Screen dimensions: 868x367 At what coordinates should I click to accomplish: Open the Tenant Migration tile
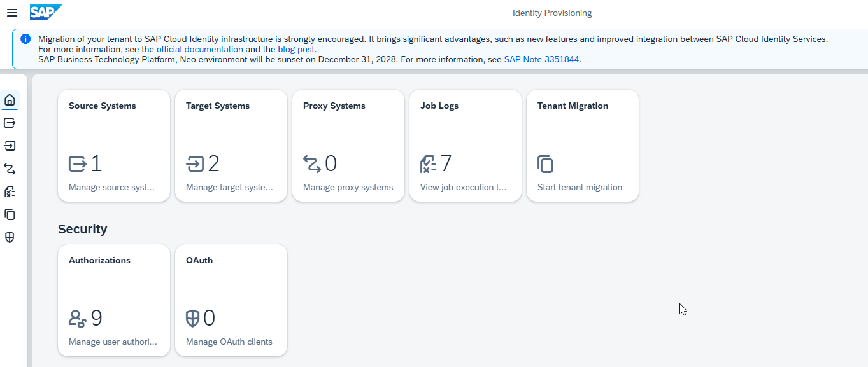click(583, 146)
